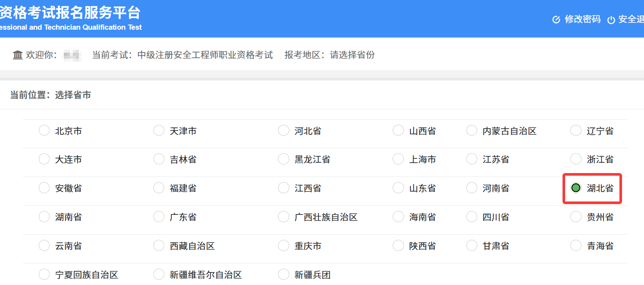Choose 内蒙古自治区 from the list
Screen dimensions: 644x285
[471, 130]
